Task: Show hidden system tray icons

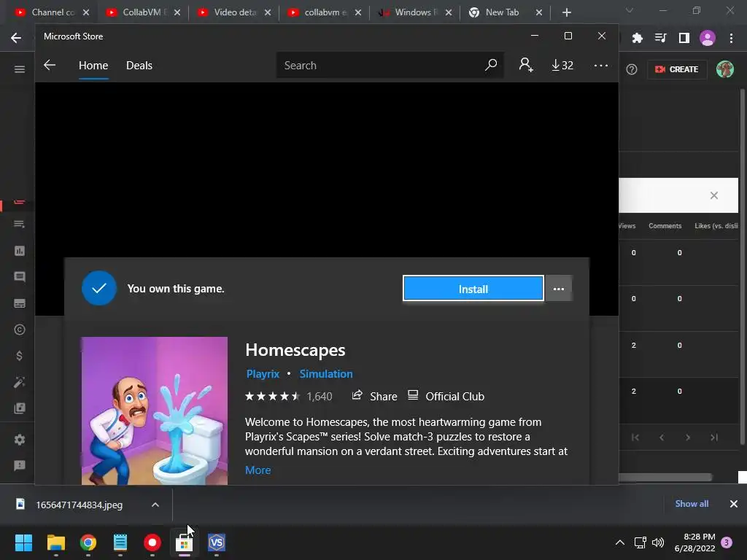Action: tap(620, 542)
